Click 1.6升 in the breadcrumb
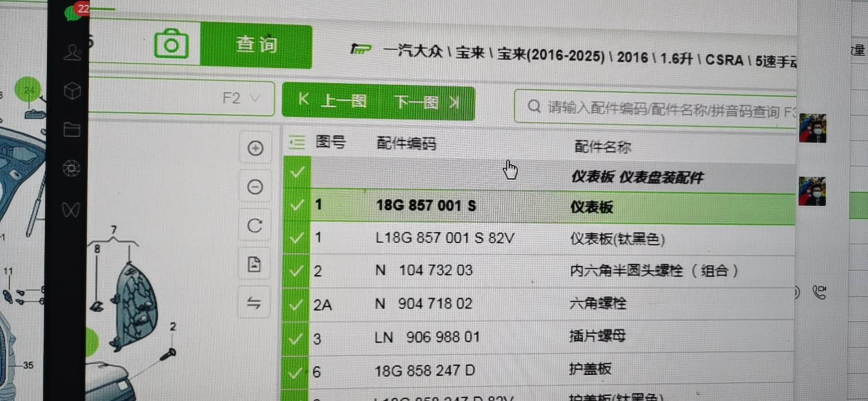The height and width of the screenshot is (401, 868). point(676,58)
